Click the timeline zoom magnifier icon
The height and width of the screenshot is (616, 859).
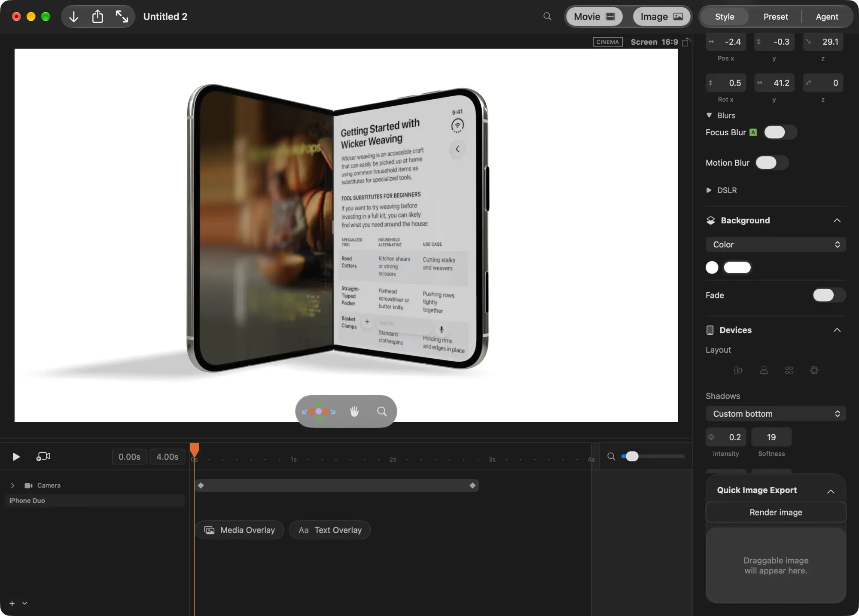pyautogui.click(x=611, y=456)
